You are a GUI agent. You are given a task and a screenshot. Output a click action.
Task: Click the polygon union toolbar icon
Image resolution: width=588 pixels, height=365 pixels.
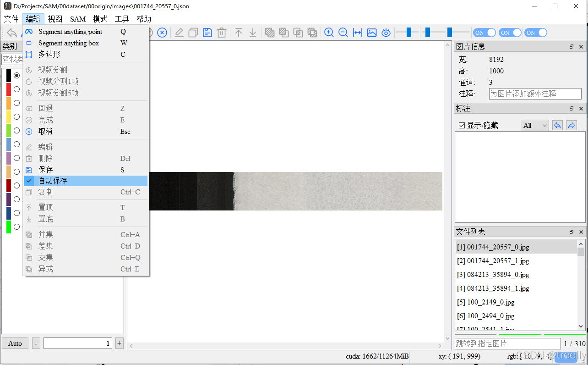coord(270,33)
